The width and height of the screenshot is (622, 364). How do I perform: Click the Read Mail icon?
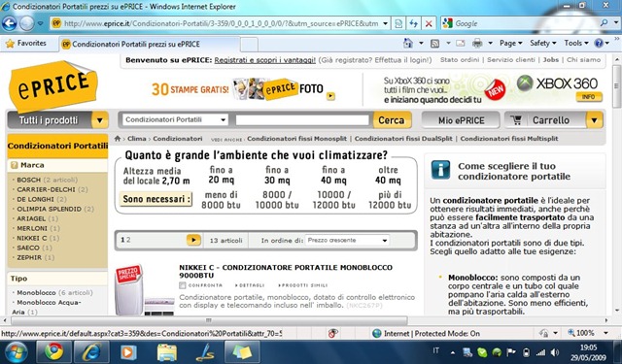click(460, 43)
